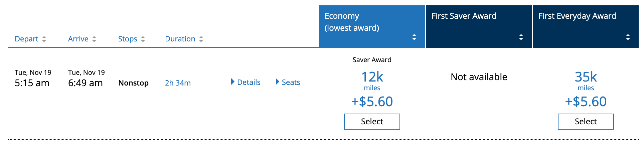Open the First Everyday Award column tab

(577, 16)
